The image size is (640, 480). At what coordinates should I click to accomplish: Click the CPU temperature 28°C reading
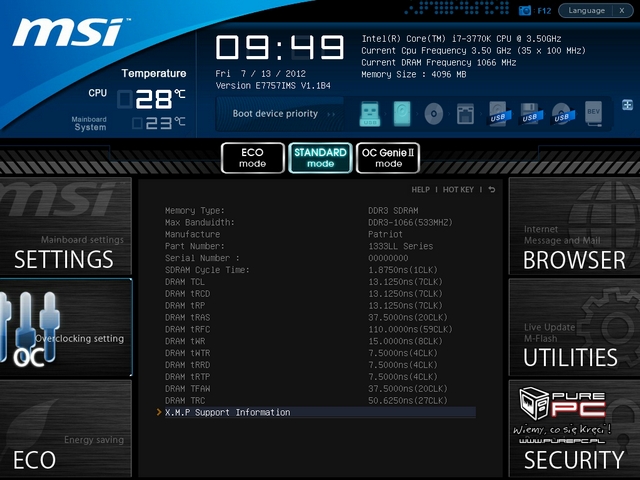pos(152,99)
